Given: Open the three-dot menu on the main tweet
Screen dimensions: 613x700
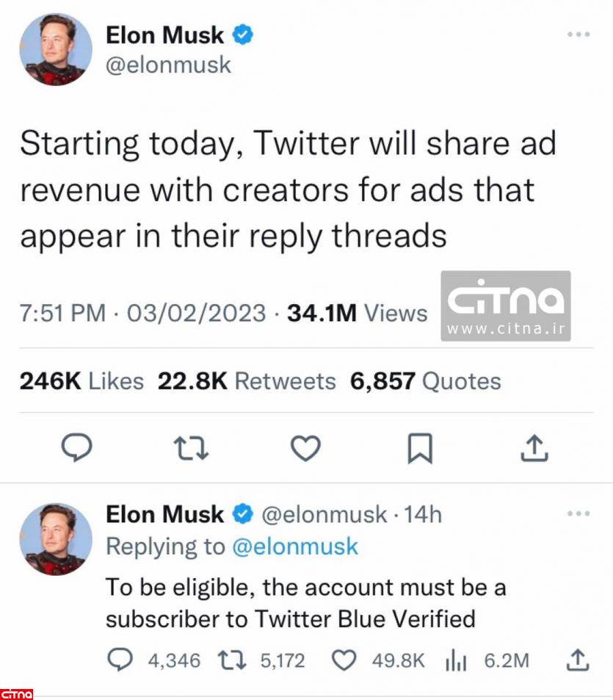Looking at the screenshot, I should click(x=578, y=35).
